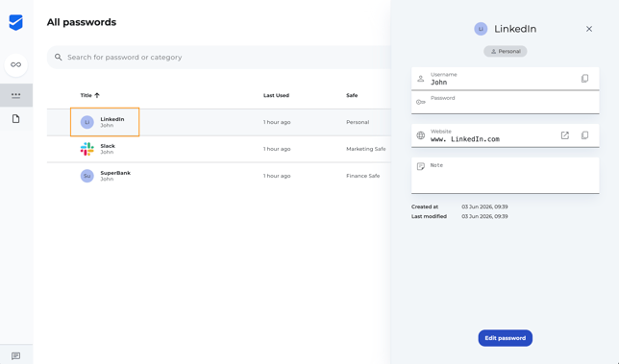
Task: Open the infinity-loop icon in sidebar
Action: (x=15, y=64)
